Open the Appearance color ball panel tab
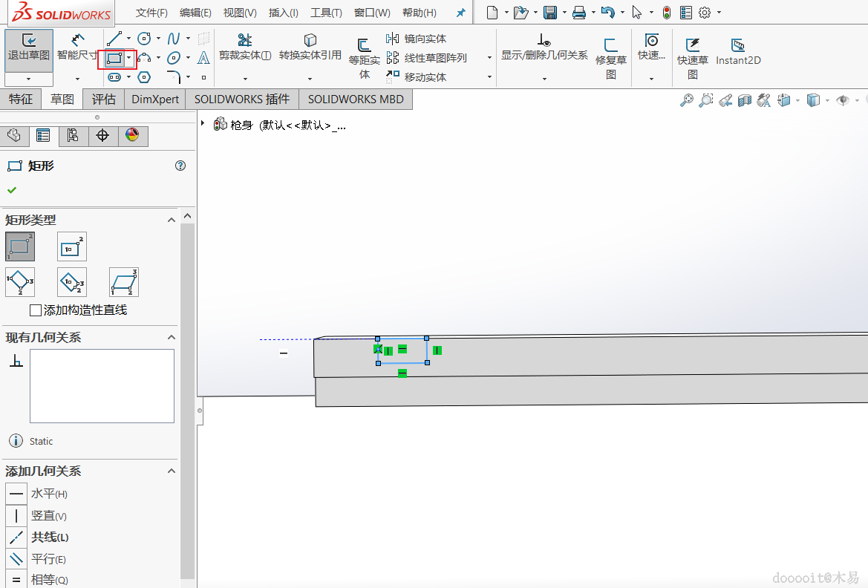The width and height of the screenshot is (868, 588). click(x=132, y=135)
